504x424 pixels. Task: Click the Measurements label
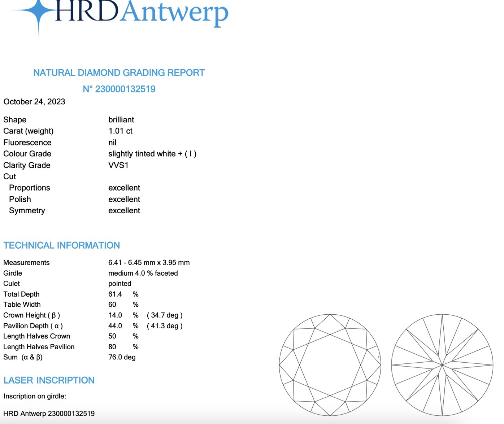tap(26, 263)
